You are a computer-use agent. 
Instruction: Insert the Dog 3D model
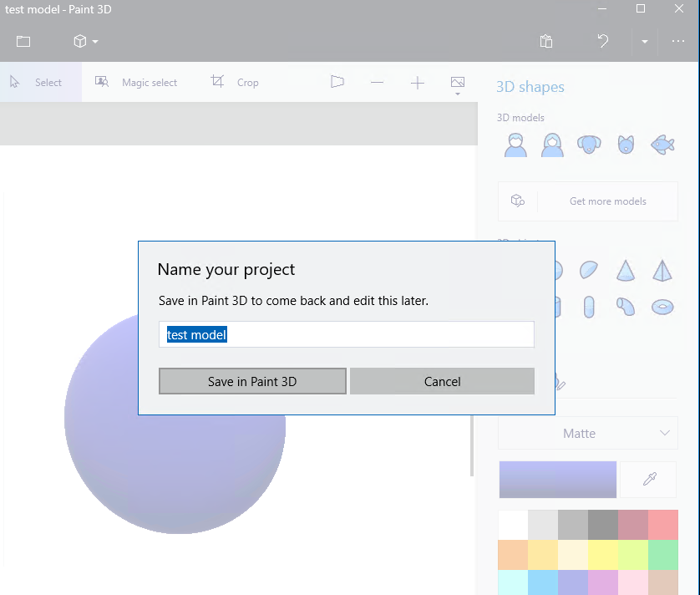point(589,145)
